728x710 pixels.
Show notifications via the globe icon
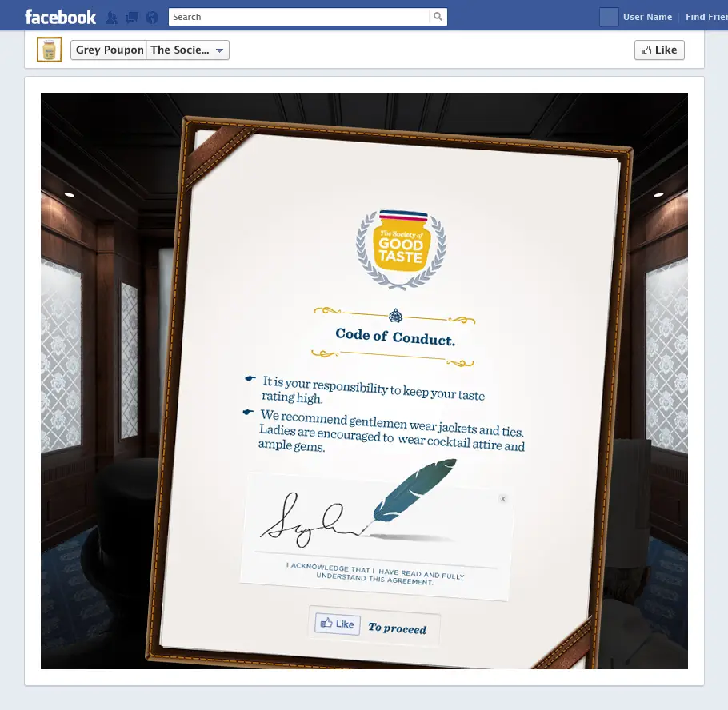152,17
